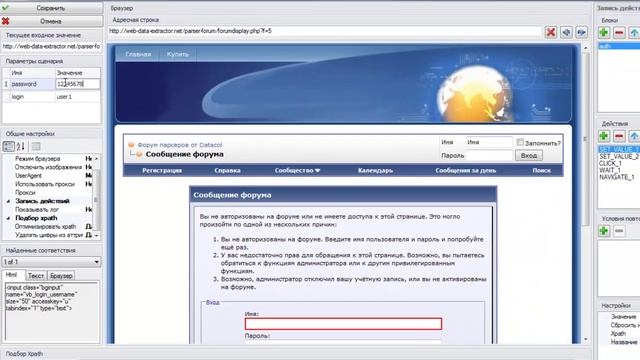Screen dimensions: 640x360
Task: Select the UserAgent property row
Action: coord(48,176)
